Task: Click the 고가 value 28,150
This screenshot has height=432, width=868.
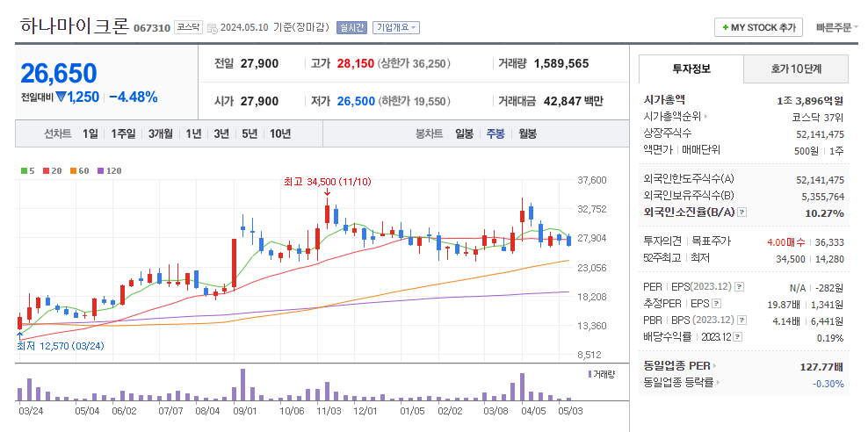Action: click(356, 63)
